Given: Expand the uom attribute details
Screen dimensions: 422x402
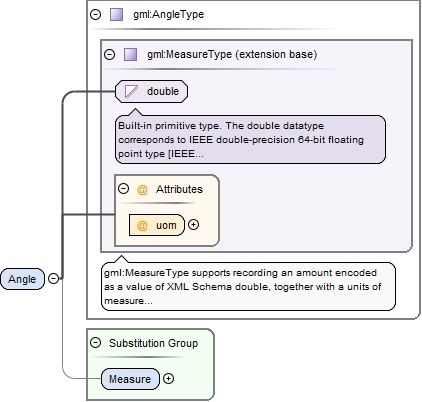Looking at the screenshot, I should (193, 225).
